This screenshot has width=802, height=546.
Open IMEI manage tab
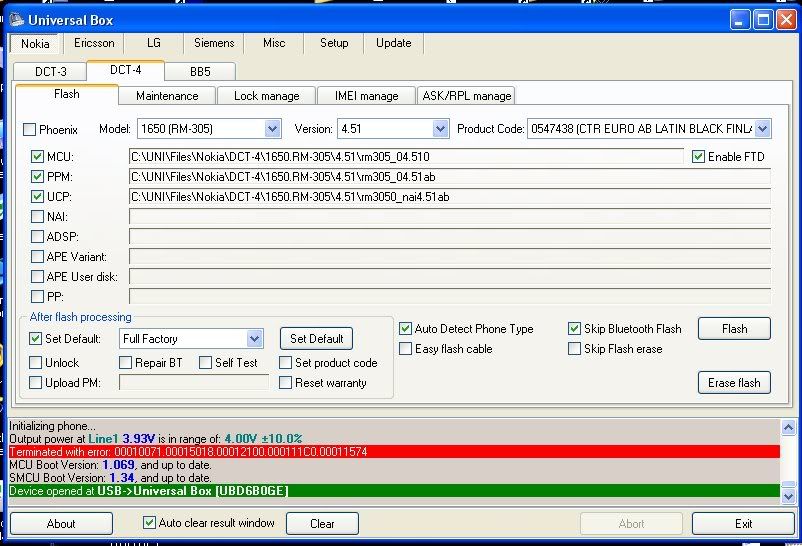(366, 96)
